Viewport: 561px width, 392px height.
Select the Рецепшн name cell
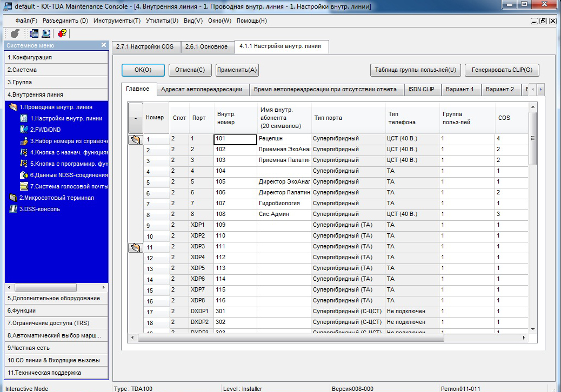pos(284,139)
